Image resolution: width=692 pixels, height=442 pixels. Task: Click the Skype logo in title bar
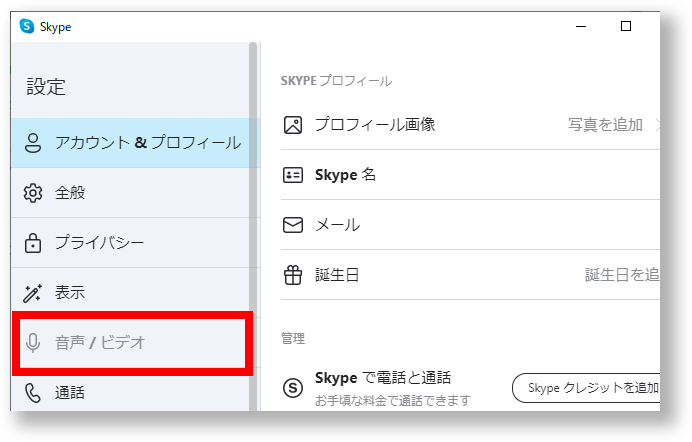[27, 26]
